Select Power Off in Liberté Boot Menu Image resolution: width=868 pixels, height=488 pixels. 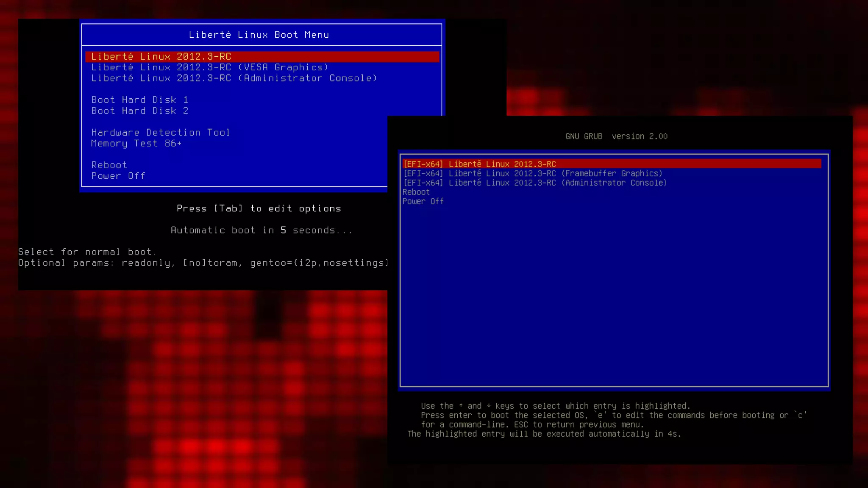[118, 176]
